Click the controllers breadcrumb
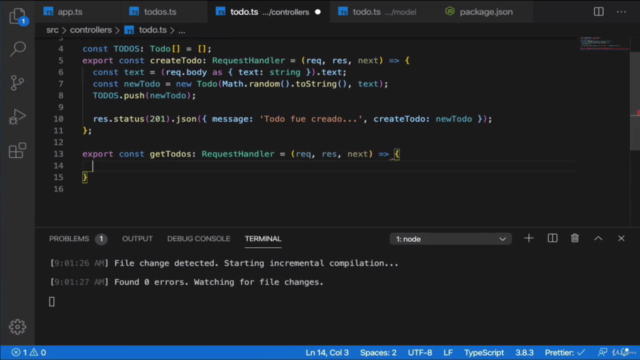640x360 pixels. click(x=91, y=30)
